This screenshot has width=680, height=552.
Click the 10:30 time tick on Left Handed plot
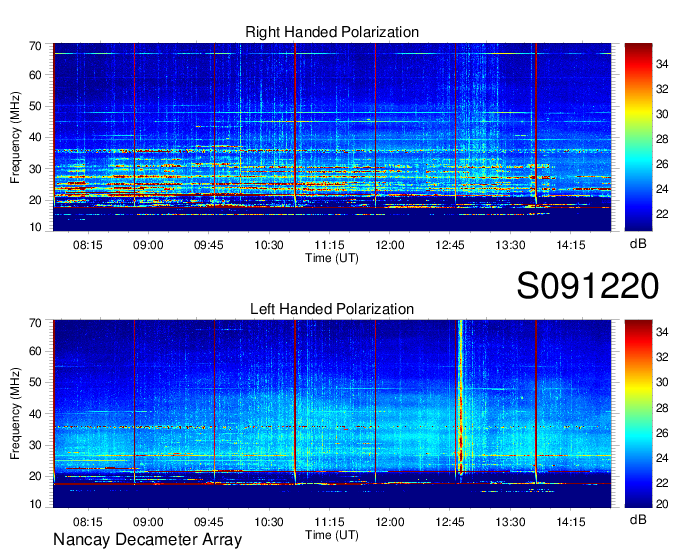(x=269, y=522)
